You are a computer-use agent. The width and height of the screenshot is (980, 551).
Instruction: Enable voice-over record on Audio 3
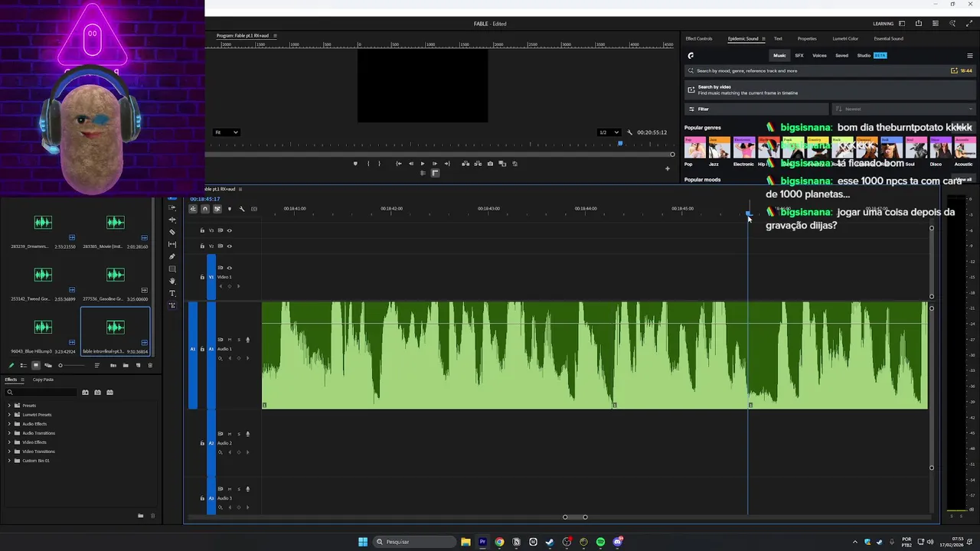[x=247, y=489]
